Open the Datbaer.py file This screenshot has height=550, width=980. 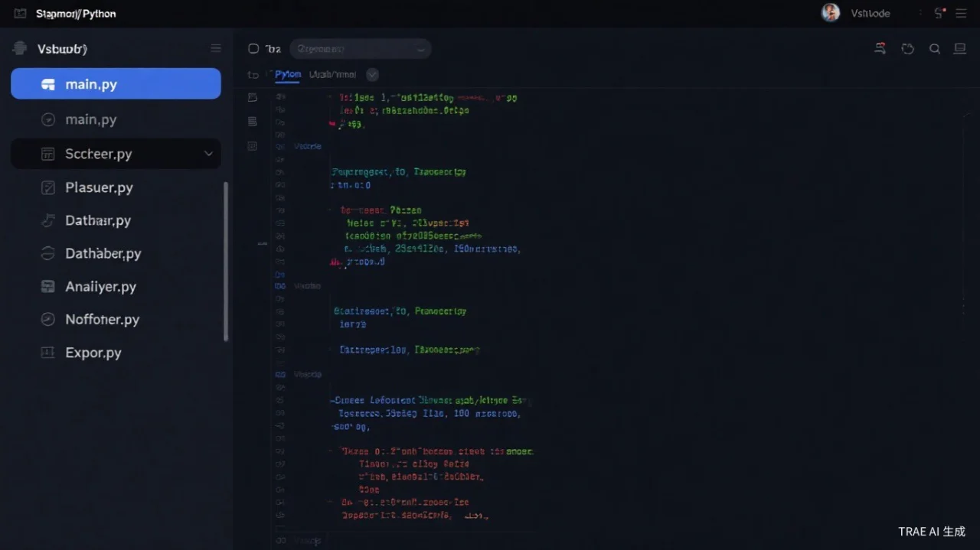coord(98,220)
